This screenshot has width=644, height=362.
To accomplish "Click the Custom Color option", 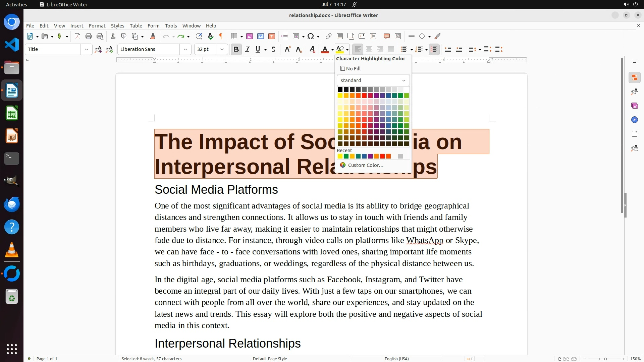I will [365, 165].
